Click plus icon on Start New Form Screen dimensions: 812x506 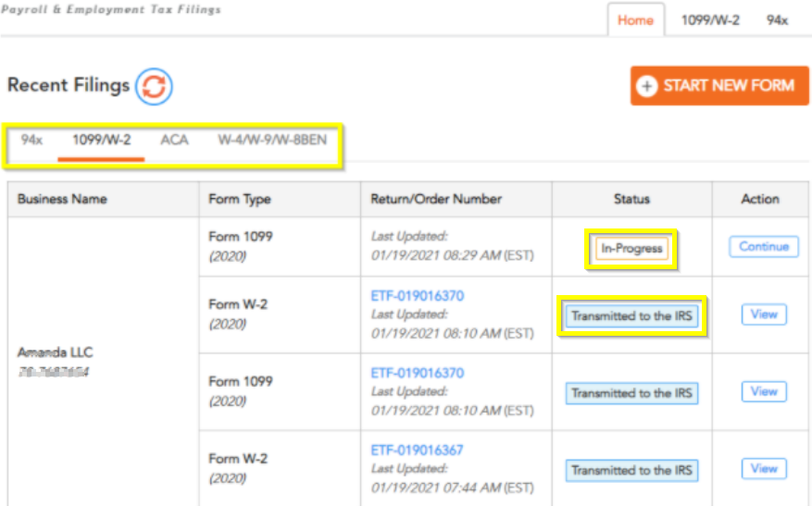pos(647,86)
